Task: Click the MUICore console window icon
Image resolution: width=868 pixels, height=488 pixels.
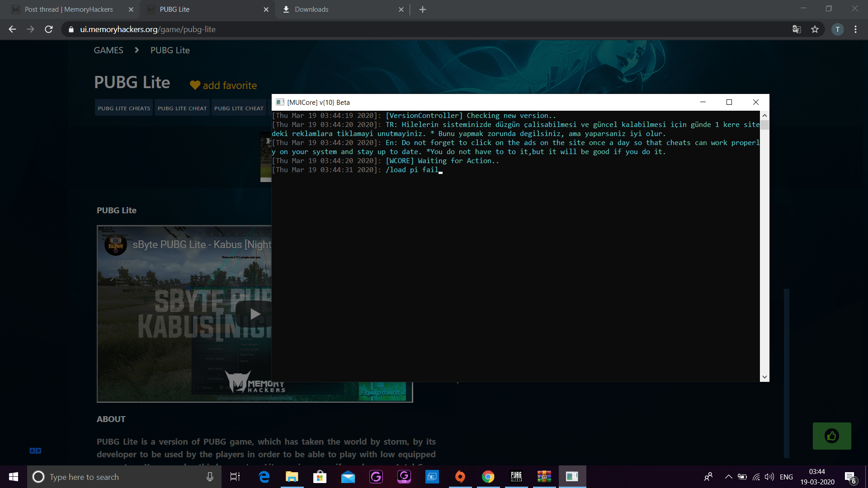Action: click(280, 102)
